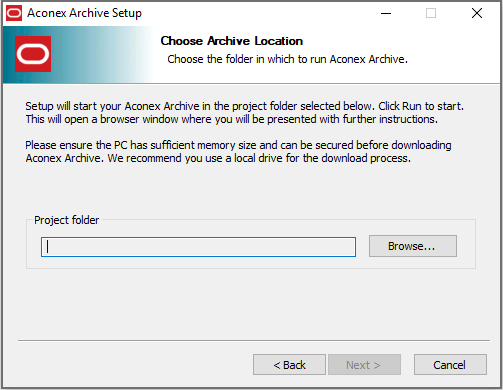Click the 'Choose the folder in which' subtitle
Viewport: 503px width, 390px height.
tap(287, 59)
